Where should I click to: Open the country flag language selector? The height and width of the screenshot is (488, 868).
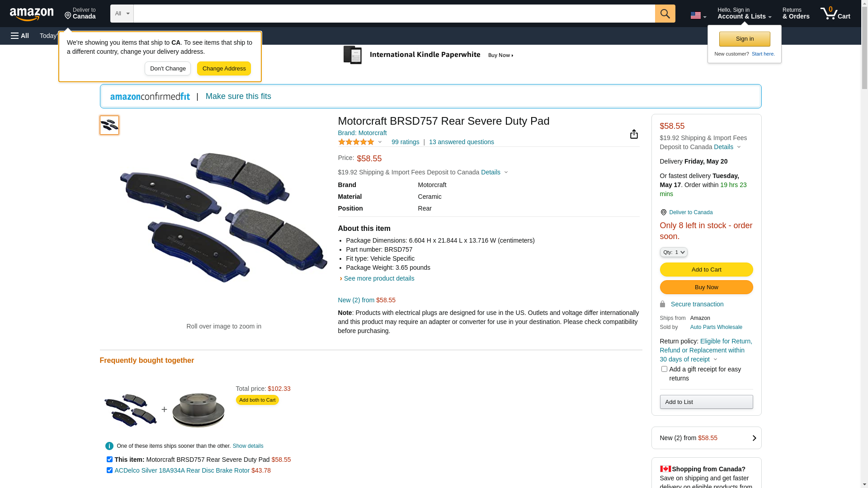click(698, 15)
